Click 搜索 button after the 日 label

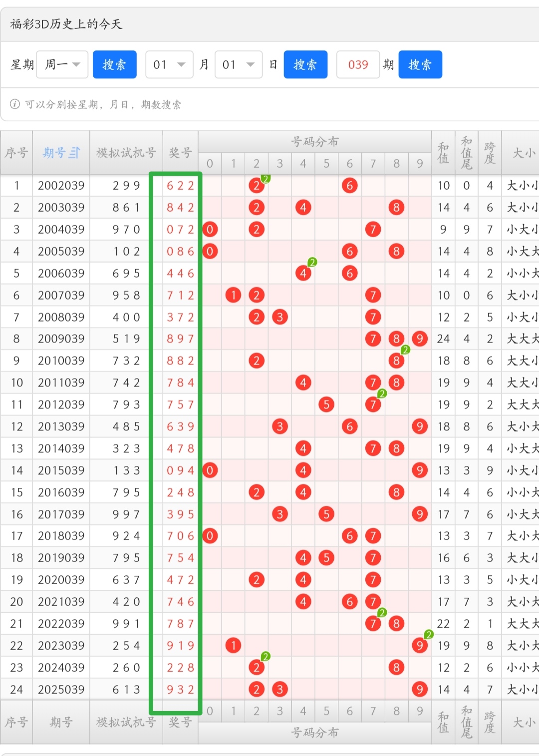coord(305,64)
